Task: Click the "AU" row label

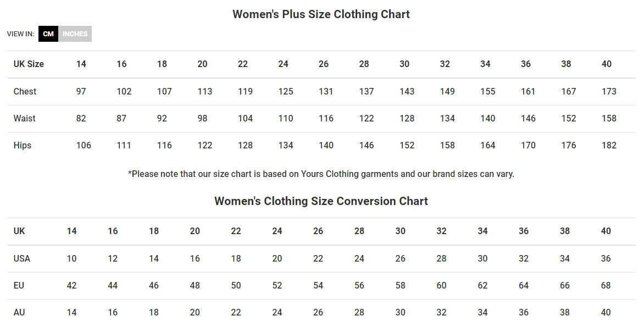Action: 19,312
